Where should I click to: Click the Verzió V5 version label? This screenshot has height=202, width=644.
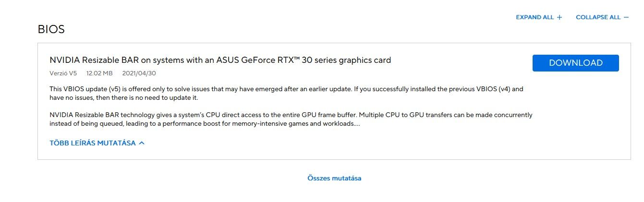coord(63,73)
